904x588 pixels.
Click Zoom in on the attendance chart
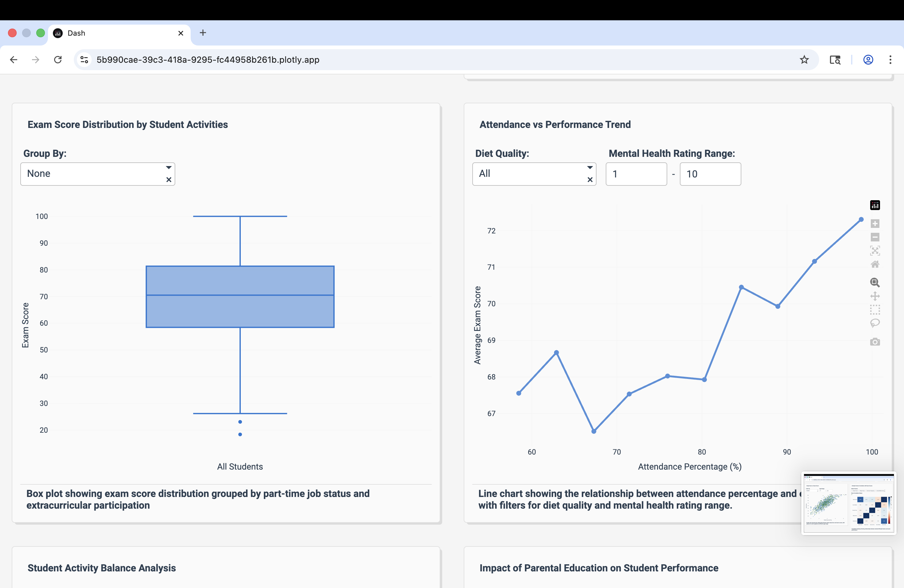875,223
